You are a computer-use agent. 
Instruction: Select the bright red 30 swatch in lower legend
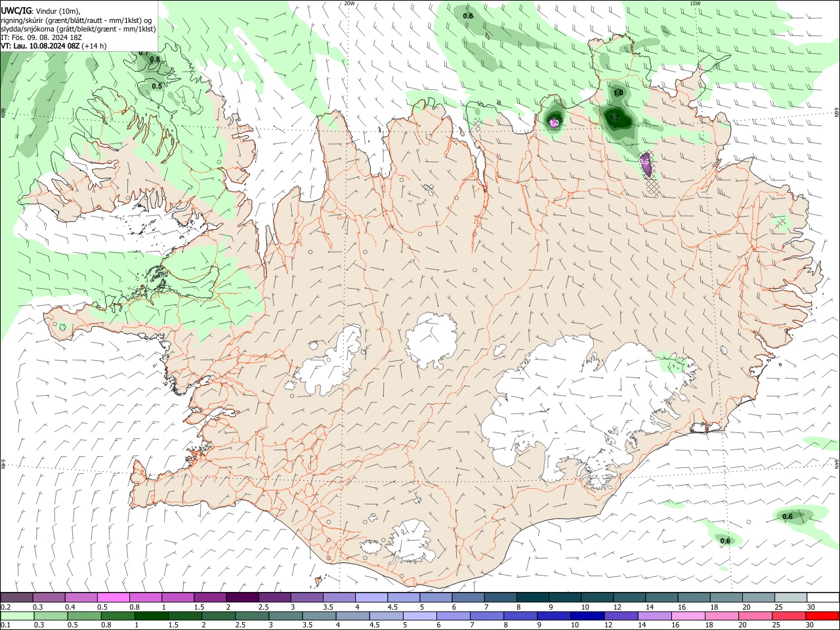(823, 616)
